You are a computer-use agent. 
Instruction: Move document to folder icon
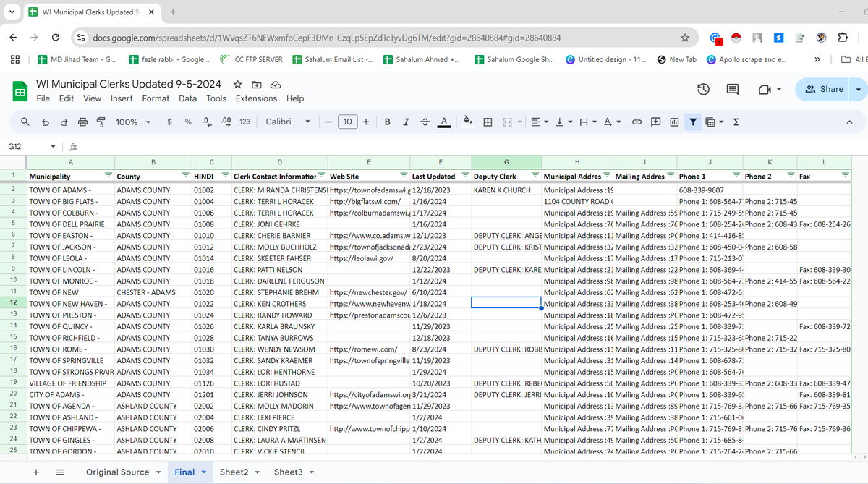tap(256, 84)
